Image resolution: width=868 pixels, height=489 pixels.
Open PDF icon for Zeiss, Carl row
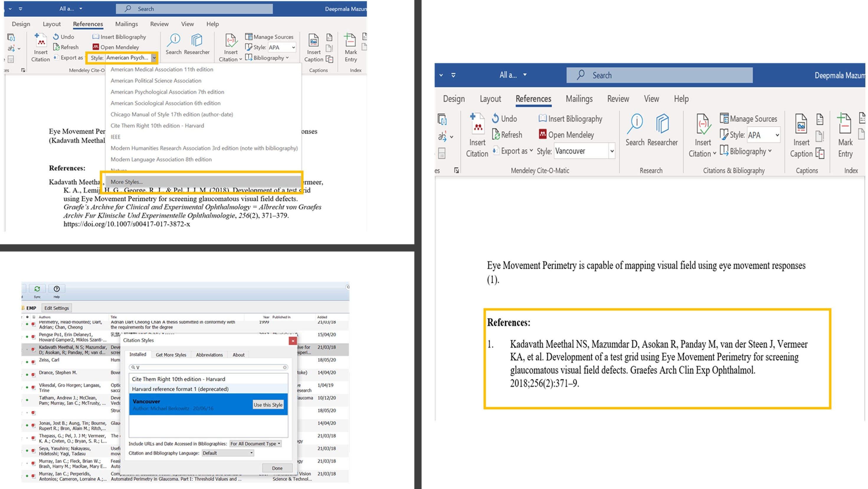tap(33, 362)
